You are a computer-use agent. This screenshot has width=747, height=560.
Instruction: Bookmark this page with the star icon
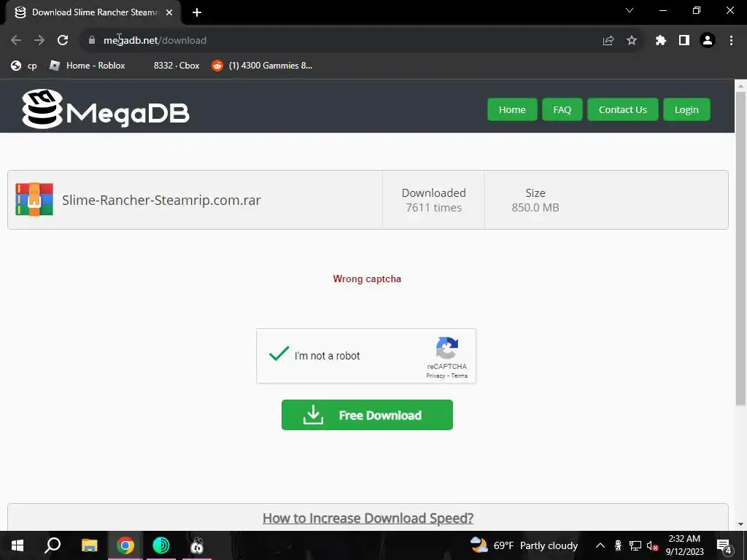point(632,41)
